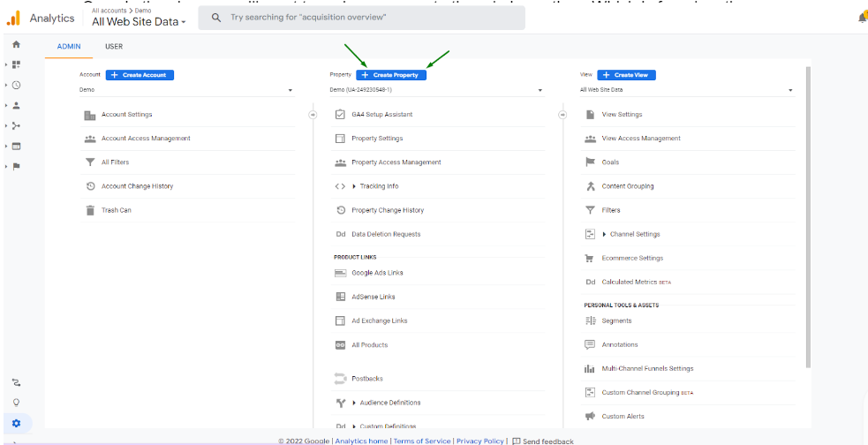Open the Home icon in left sidebar
The height and width of the screenshot is (445, 868).
pos(16,44)
